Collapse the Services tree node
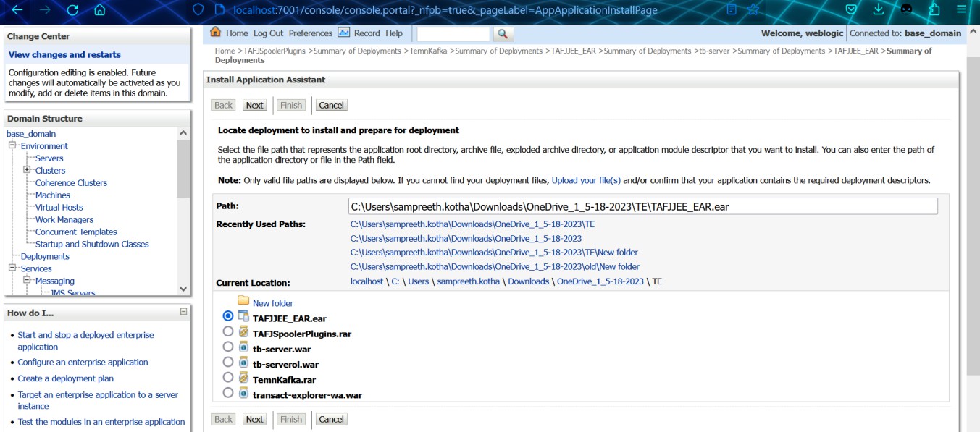 pyautogui.click(x=12, y=268)
